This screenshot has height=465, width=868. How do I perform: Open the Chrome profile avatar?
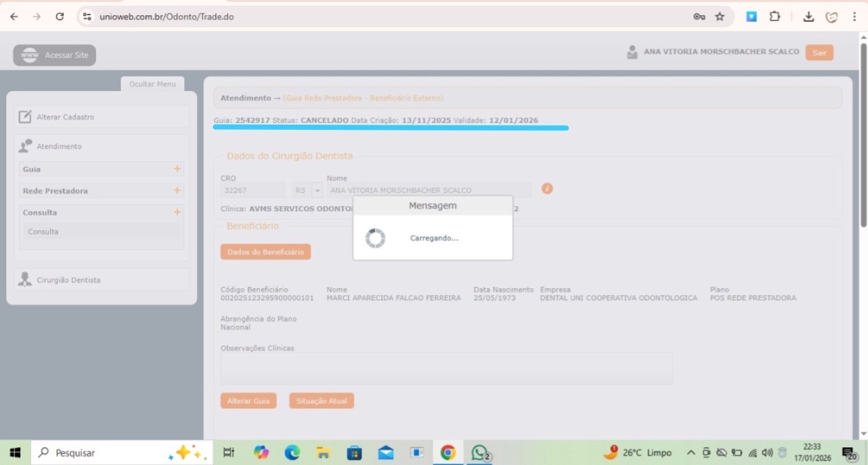[832, 17]
